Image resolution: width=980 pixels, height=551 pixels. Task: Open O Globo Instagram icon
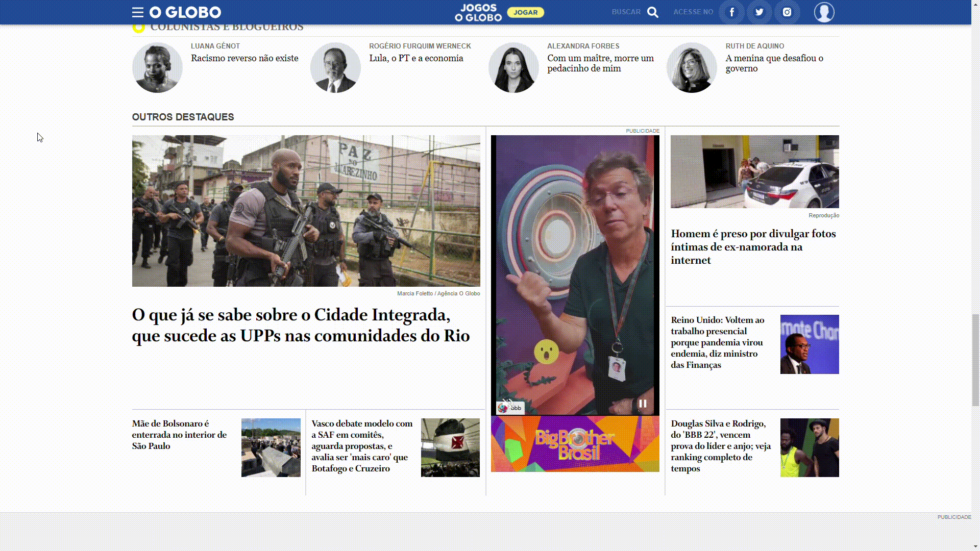point(787,12)
